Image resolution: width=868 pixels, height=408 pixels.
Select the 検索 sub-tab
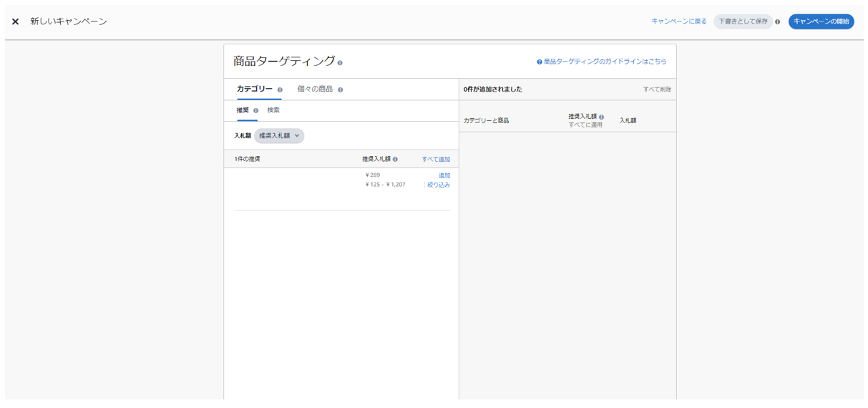(273, 110)
